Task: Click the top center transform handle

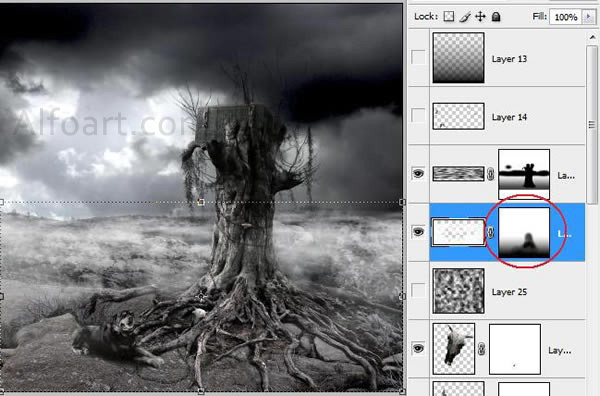Action: (x=201, y=202)
